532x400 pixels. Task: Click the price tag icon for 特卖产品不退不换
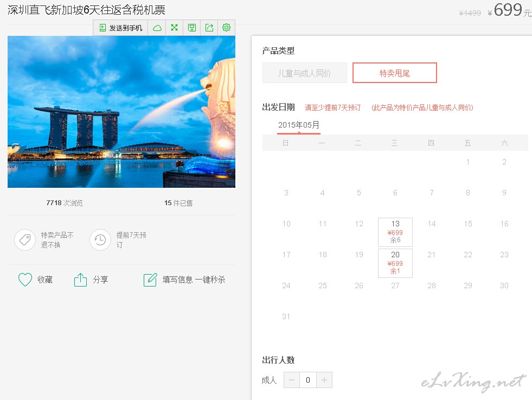(x=25, y=240)
